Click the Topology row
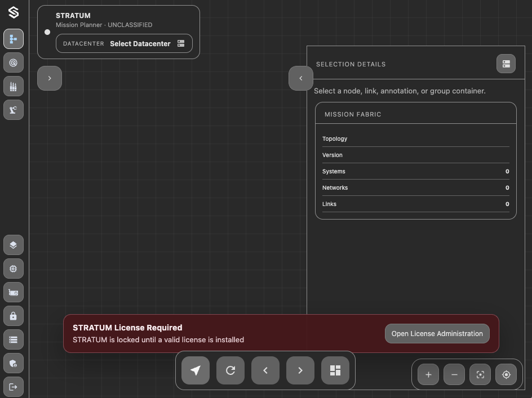Viewport: 532px width, 398px height. click(x=416, y=138)
